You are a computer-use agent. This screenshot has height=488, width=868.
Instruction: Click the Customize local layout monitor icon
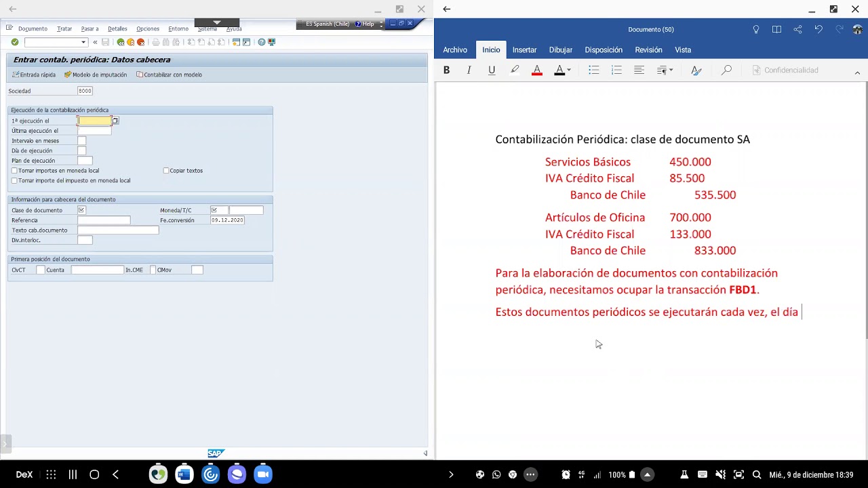pyautogui.click(x=272, y=42)
